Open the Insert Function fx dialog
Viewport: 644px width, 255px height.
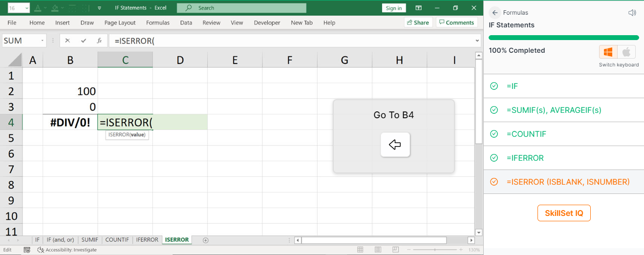click(99, 41)
